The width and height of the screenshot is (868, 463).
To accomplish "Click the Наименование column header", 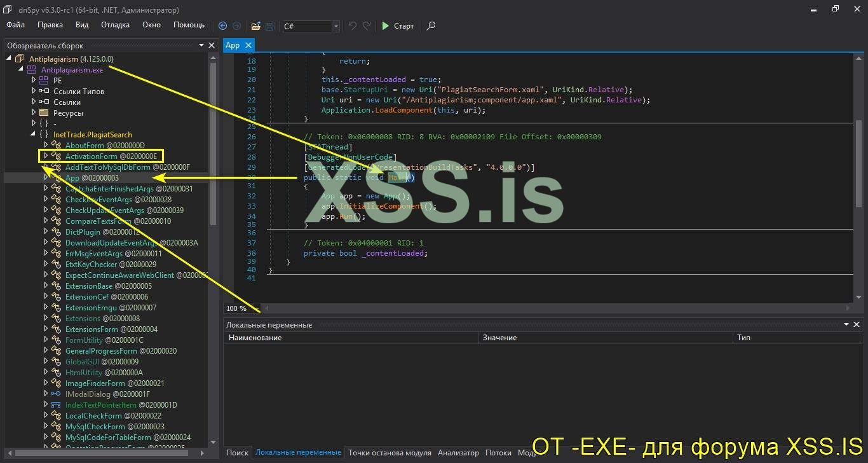I will (351, 338).
